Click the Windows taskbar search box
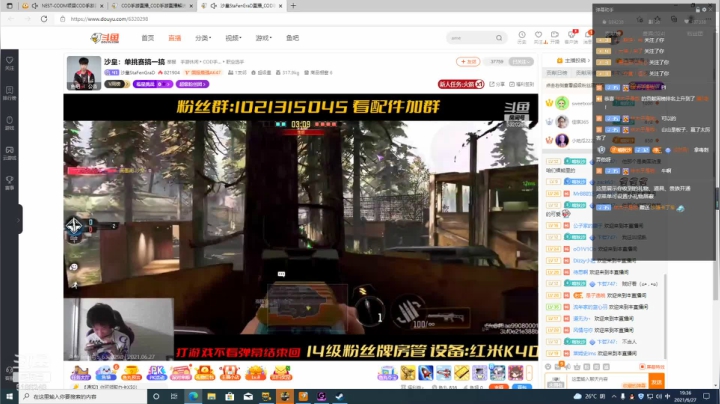720x404 pixels. tap(83, 396)
